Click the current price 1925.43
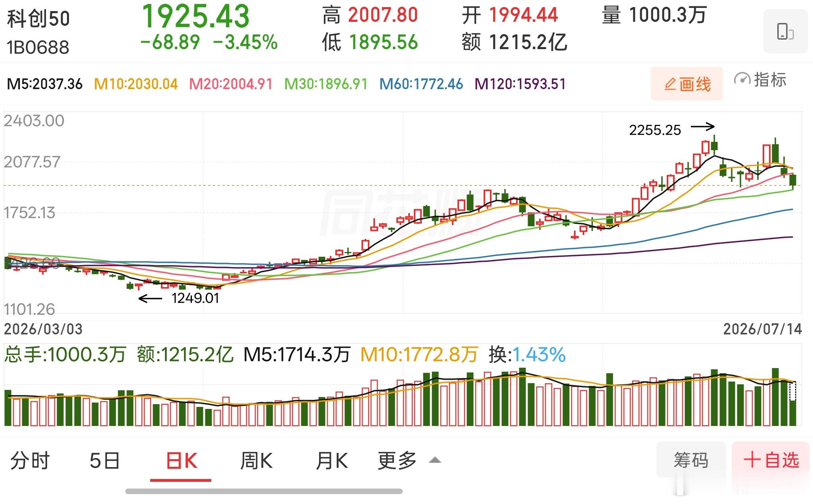 click(x=196, y=16)
